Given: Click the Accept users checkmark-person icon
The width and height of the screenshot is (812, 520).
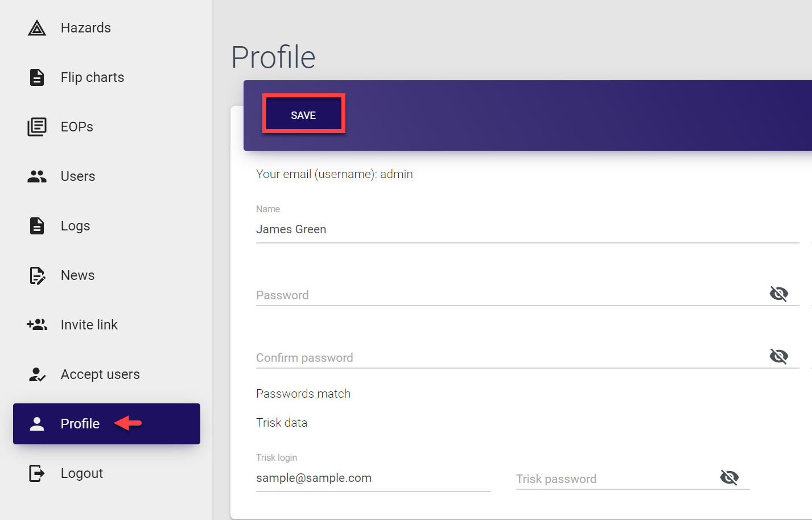Looking at the screenshot, I should [x=37, y=374].
